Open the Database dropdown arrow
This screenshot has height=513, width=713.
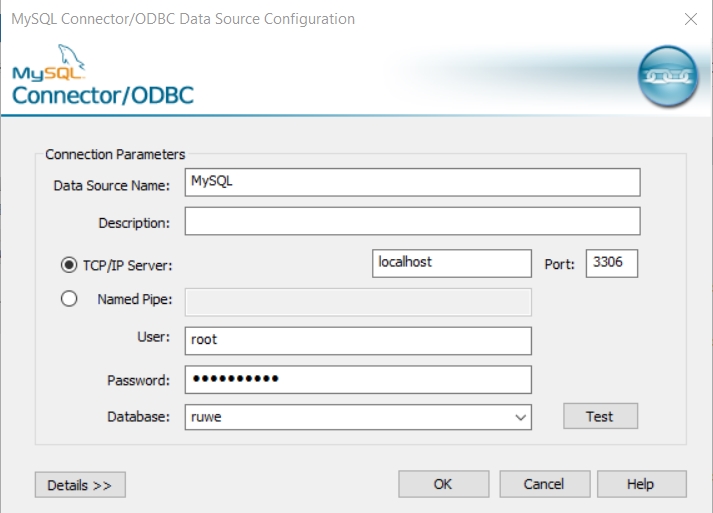coord(521,417)
